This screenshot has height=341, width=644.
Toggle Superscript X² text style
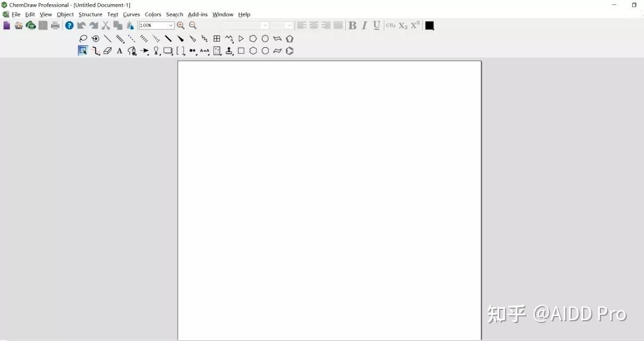click(x=415, y=25)
